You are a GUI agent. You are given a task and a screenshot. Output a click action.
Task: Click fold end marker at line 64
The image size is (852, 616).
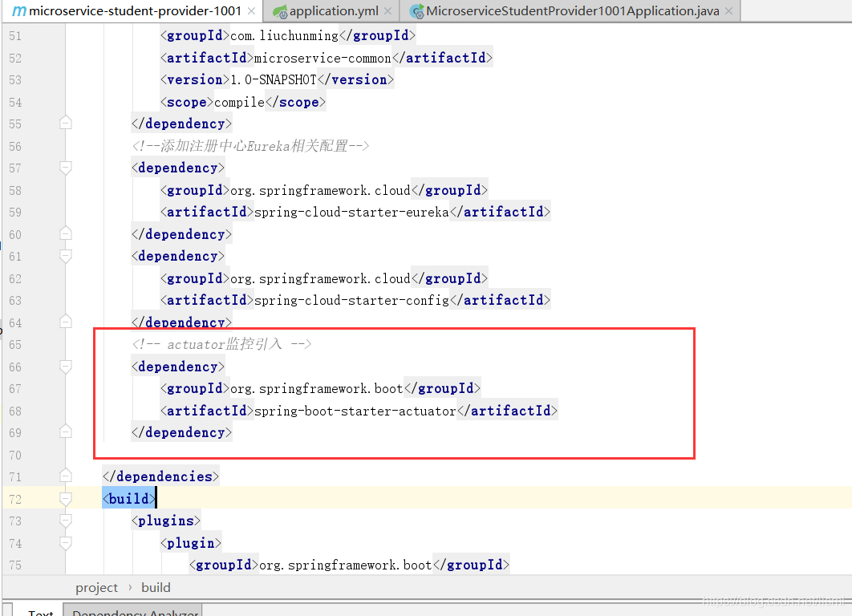65,322
